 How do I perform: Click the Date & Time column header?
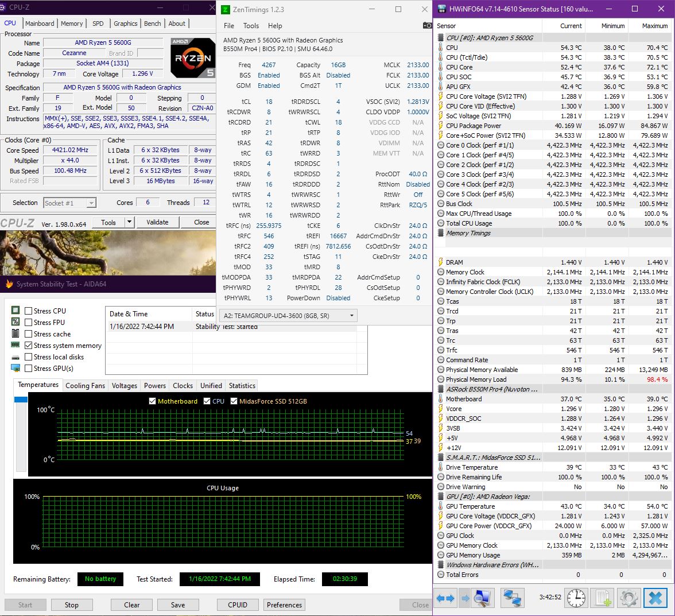149,314
